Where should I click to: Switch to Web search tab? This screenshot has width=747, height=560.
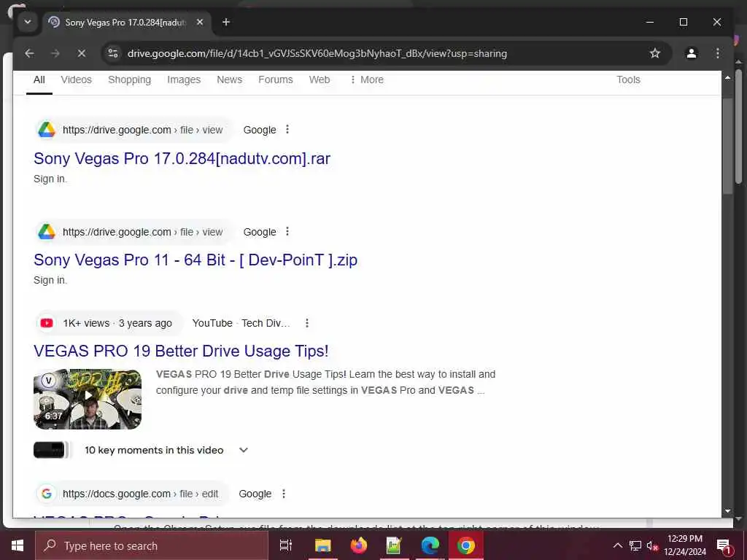coord(320,79)
